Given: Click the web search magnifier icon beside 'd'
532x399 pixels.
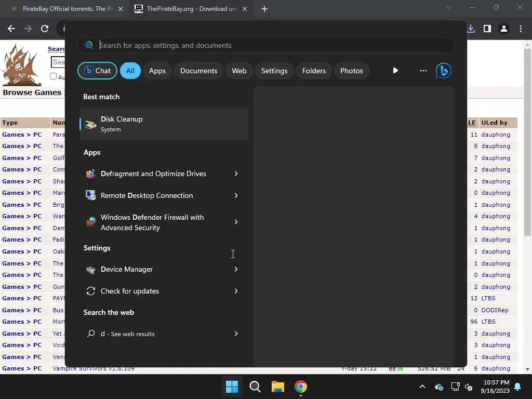Looking at the screenshot, I should tap(90, 334).
